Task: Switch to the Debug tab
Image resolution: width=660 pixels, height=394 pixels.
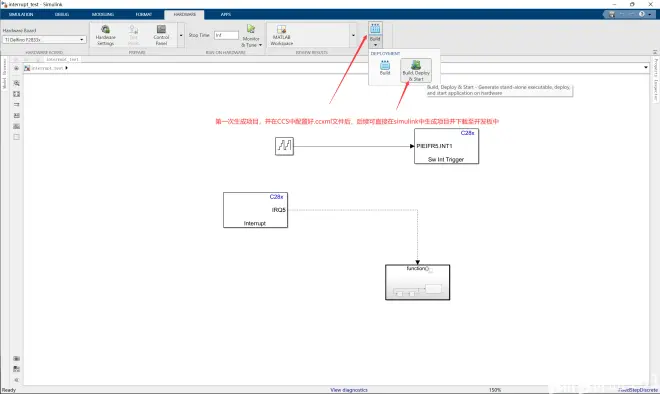Action: click(62, 14)
